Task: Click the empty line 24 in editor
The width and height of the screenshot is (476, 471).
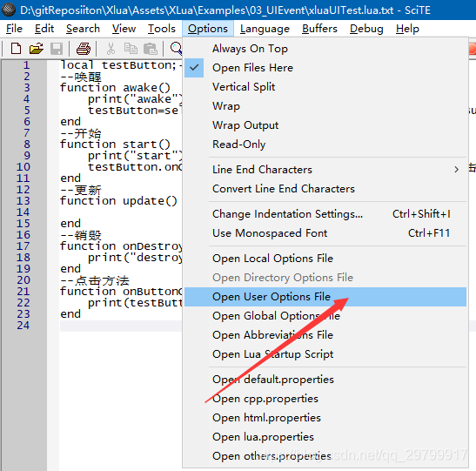Action: [121, 326]
